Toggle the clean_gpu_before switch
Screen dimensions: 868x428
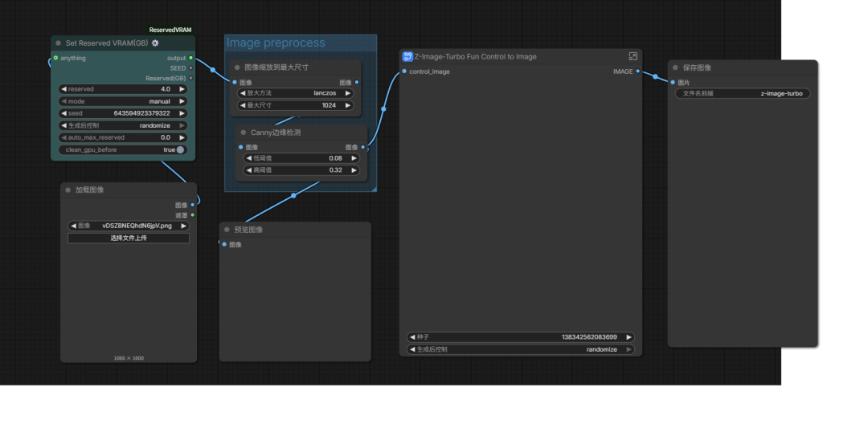click(179, 149)
